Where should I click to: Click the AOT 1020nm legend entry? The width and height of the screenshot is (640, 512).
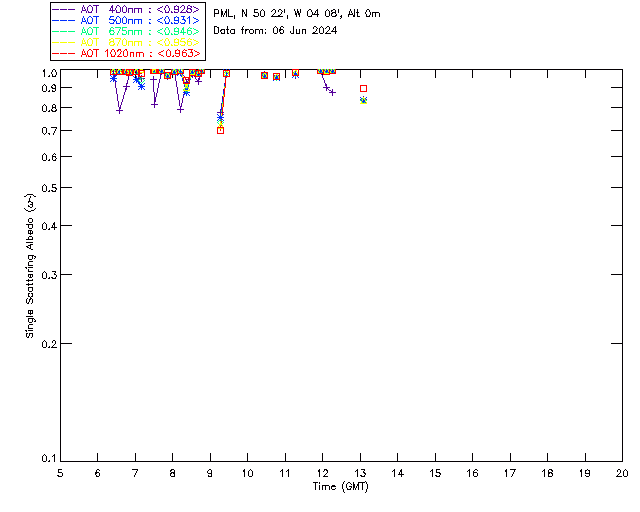pyautogui.click(x=127, y=53)
